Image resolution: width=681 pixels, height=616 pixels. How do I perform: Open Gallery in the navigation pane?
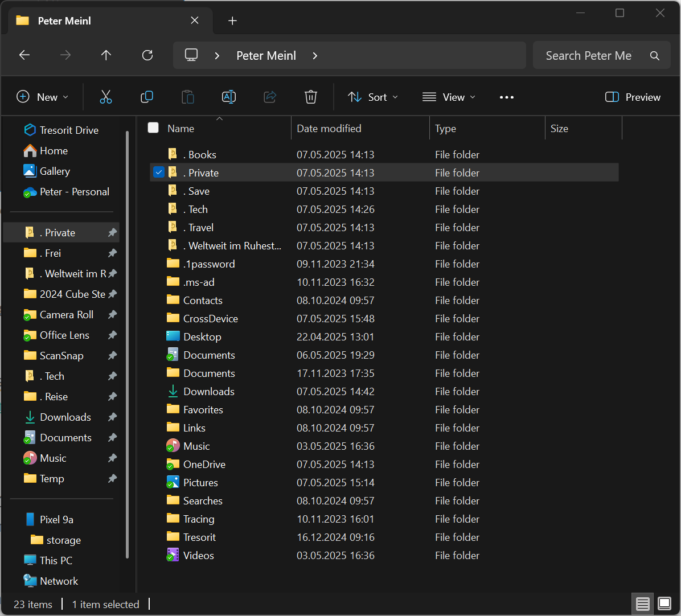55,171
